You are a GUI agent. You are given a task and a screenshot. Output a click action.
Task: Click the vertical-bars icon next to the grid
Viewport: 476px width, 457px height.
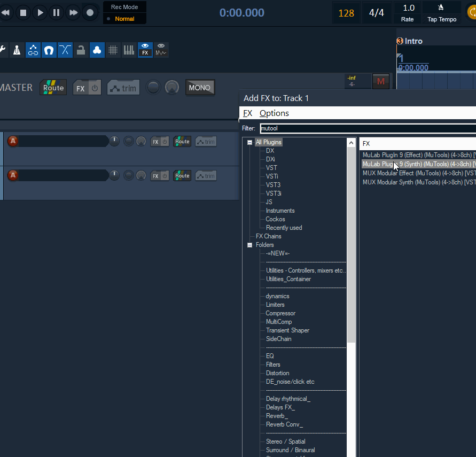pos(129,50)
